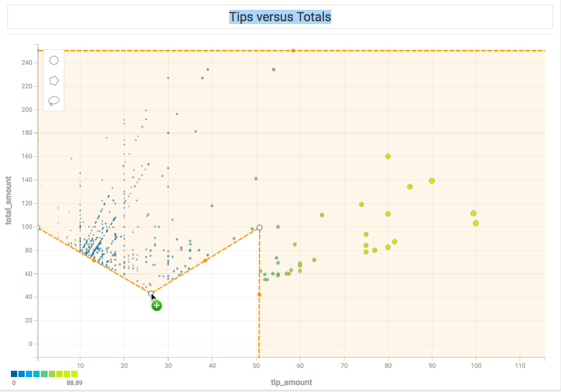This screenshot has height=392, width=561.
Task: Click the orange midpoint handle on vertical edge
Action: tap(259, 294)
